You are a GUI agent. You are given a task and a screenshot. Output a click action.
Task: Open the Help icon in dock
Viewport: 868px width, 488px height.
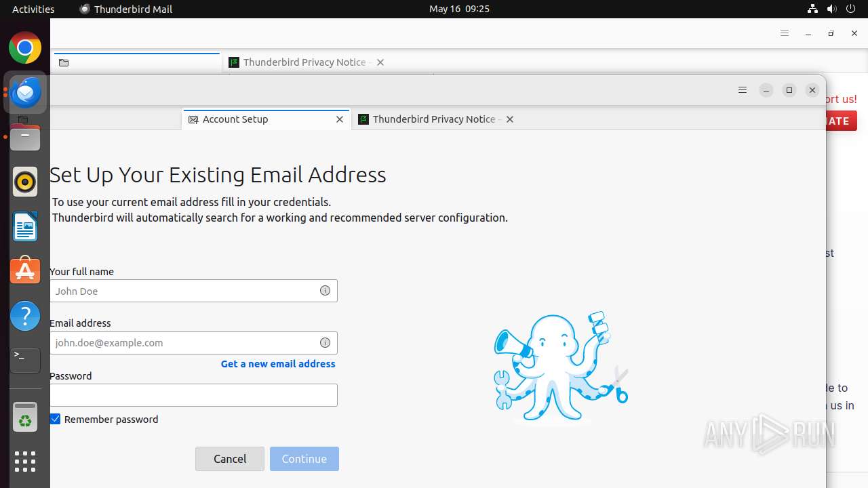[25, 316]
